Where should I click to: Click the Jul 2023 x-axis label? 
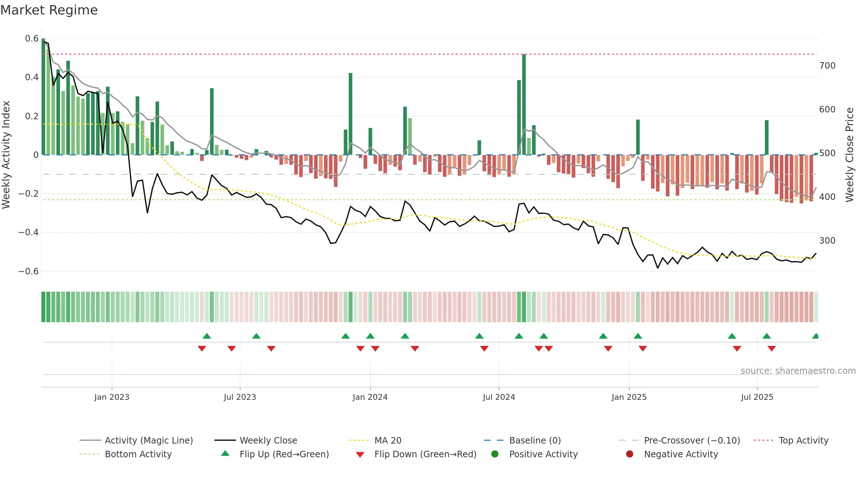[x=240, y=397]
